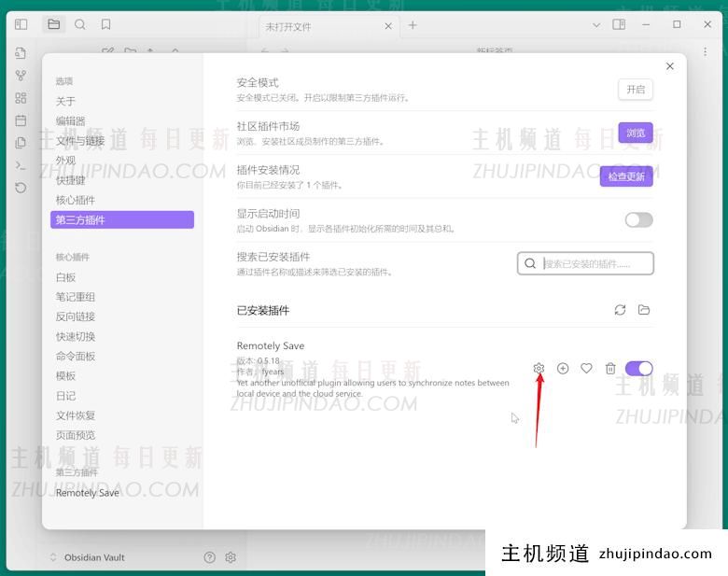Click the 浏览 community plugins button
This screenshot has height=576, width=728.
coord(636,133)
